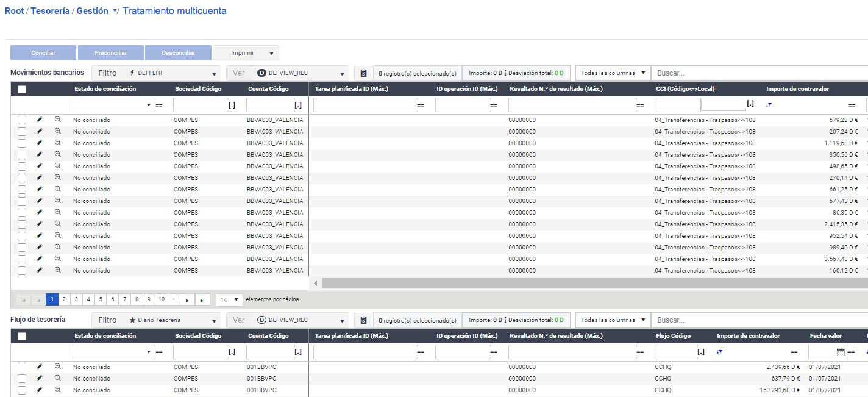This screenshot has height=397, width=868.
Task: Click the Conciliar button
Action: (x=43, y=53)
